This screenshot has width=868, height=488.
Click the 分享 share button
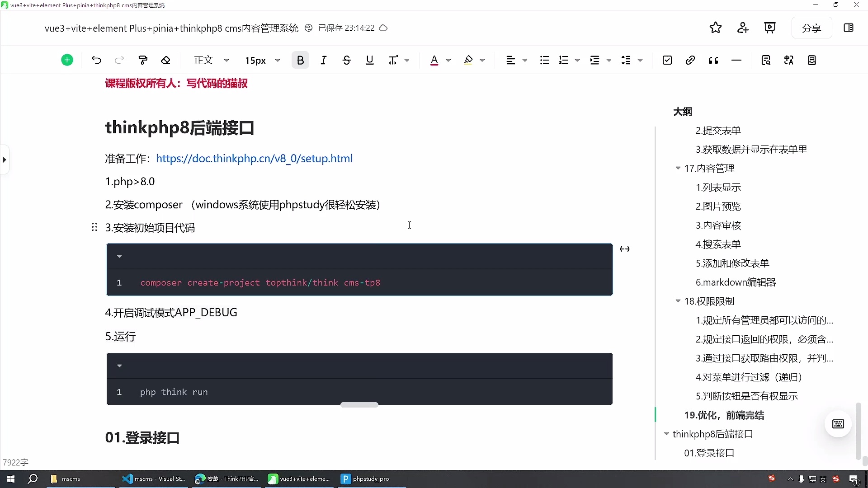tap(811, 28)
